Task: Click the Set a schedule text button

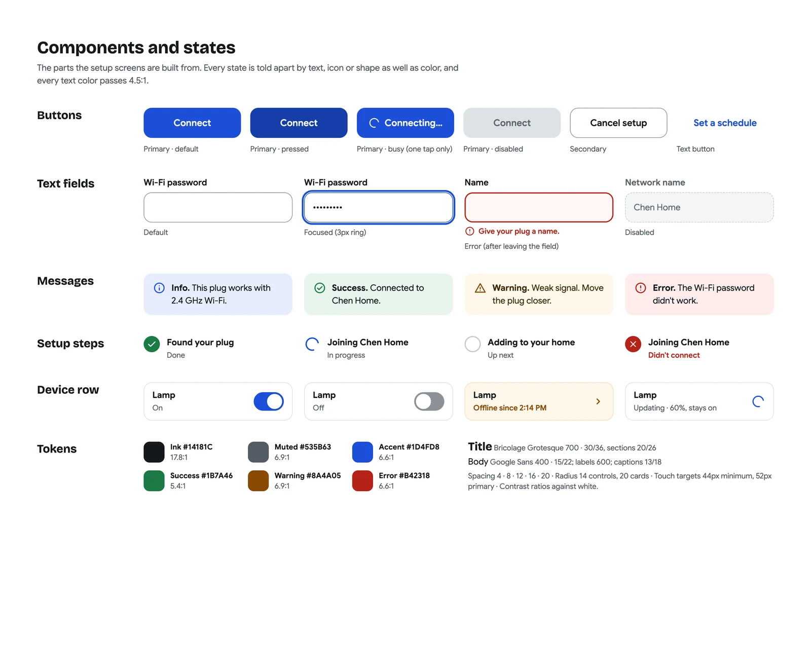Action: tap(725, 123)
